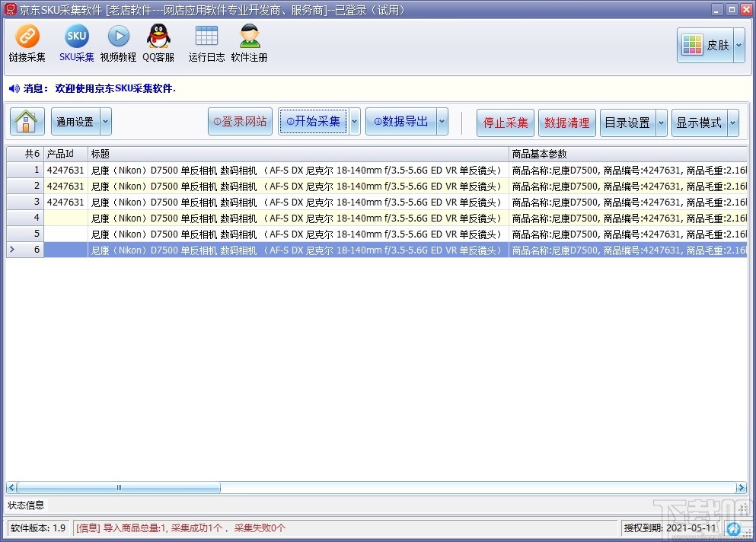Stop collection with 停止采集
The height and width of the screenshot is (542, 756).
pos(506,123)
